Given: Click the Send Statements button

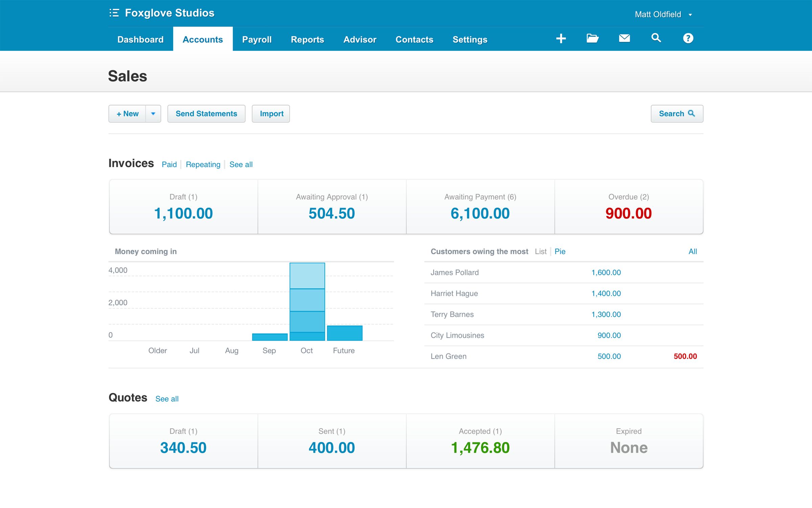Looking at the screenshot, I should (x=206, y=113).
